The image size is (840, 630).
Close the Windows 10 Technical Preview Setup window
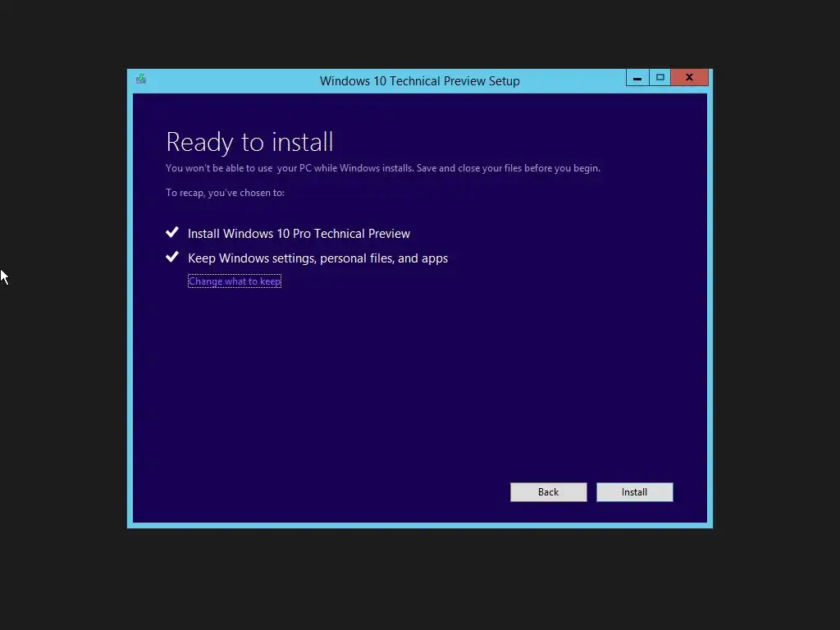pyautogui.click(x=689, y=78)
